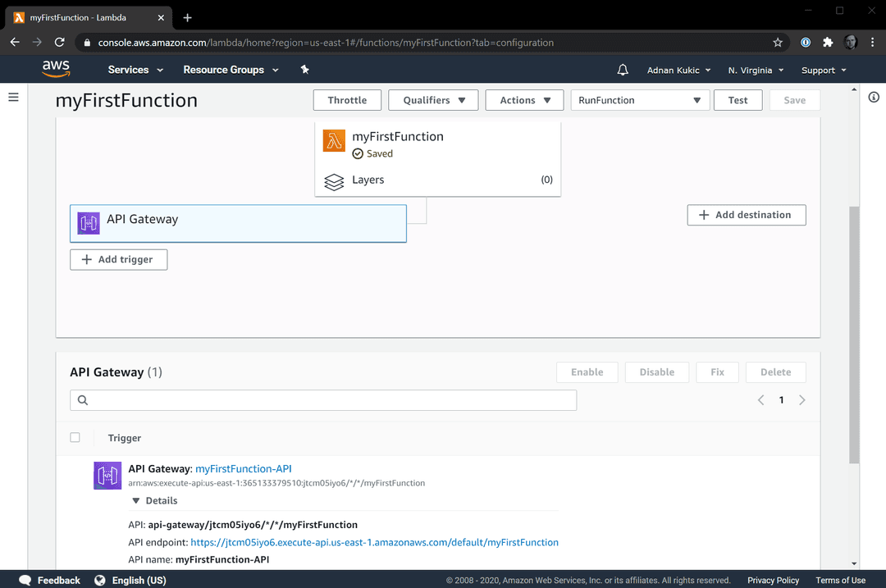The width and height of the screenshot is (886, 588).
Task: Open the Layers panel icon
Action: click(x=334, y=180)
